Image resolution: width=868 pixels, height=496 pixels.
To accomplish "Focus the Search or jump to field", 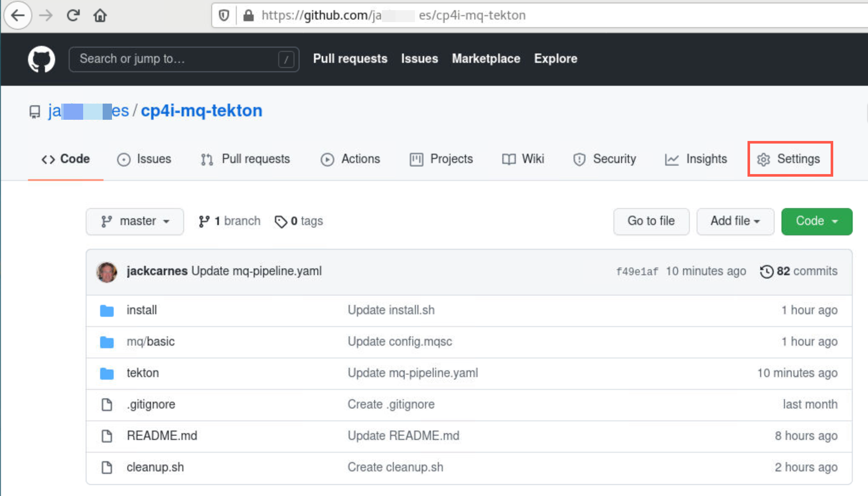I will coord(184,59).
